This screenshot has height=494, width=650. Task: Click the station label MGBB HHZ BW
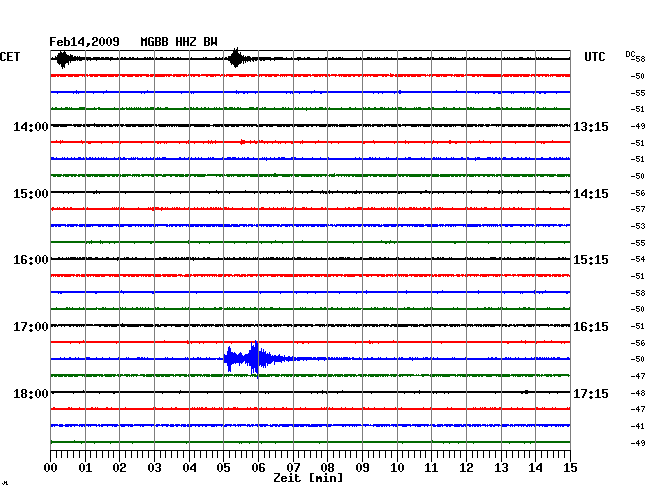click(x=179, y=42)
